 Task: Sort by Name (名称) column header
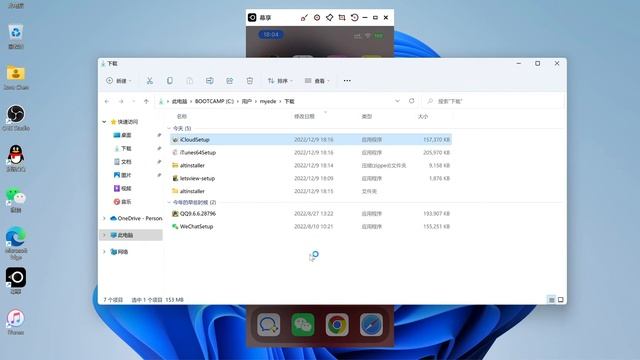182,117
